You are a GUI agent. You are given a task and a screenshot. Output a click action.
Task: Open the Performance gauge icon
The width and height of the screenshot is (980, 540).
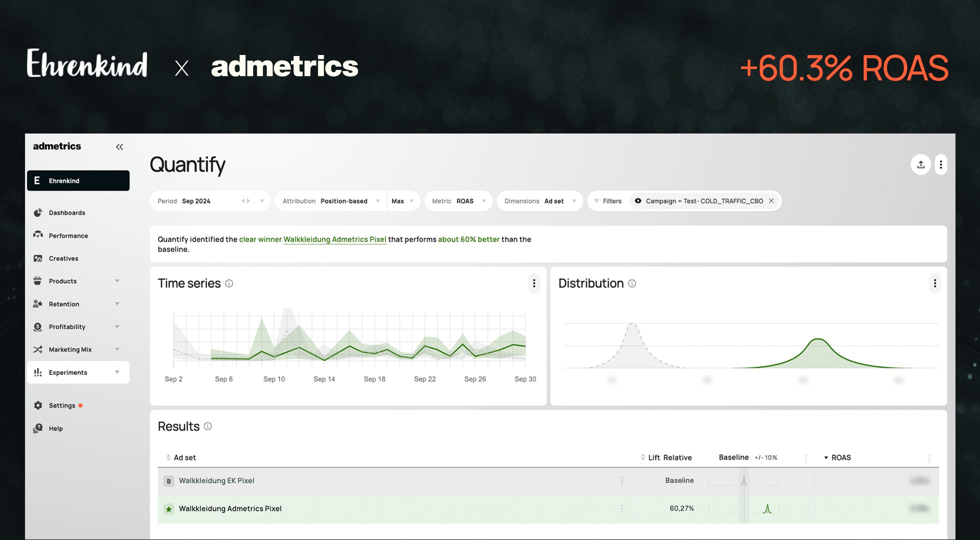[38, 235]
